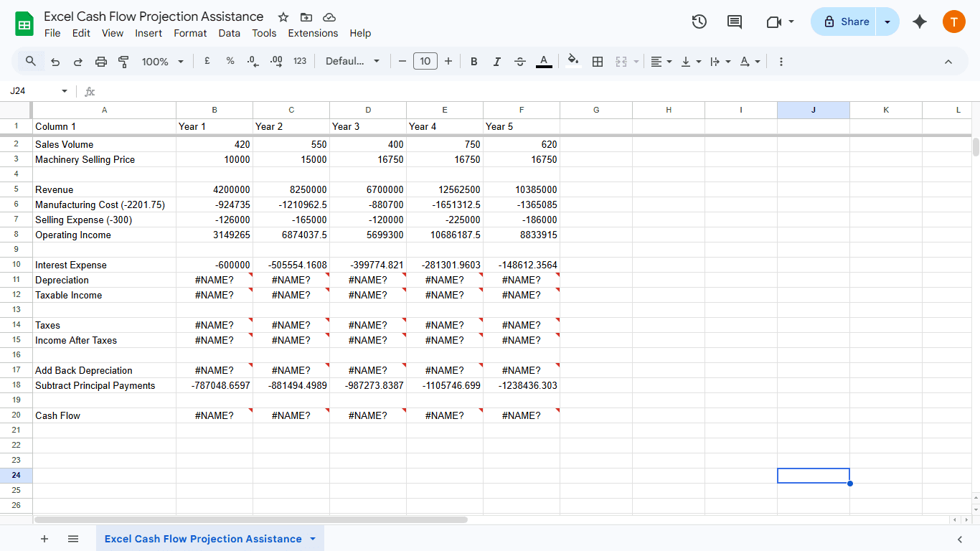Add a new sheet with plus button

[44, 539]
